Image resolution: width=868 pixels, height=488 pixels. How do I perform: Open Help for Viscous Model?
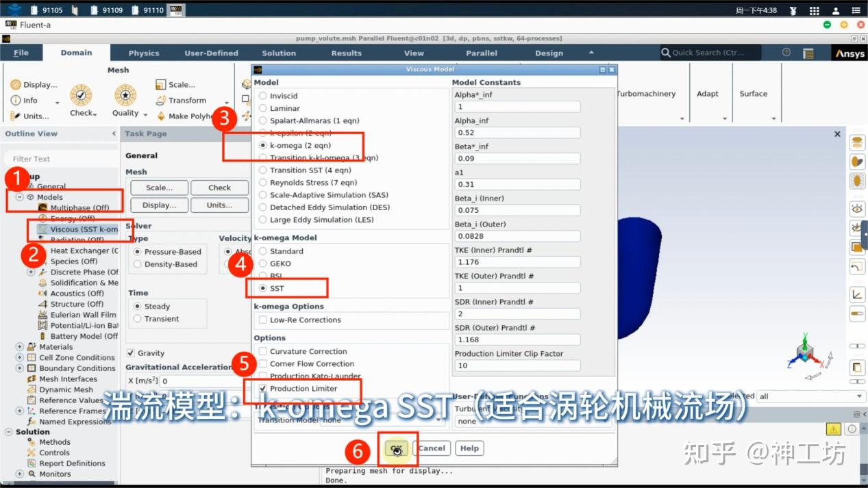469,448
